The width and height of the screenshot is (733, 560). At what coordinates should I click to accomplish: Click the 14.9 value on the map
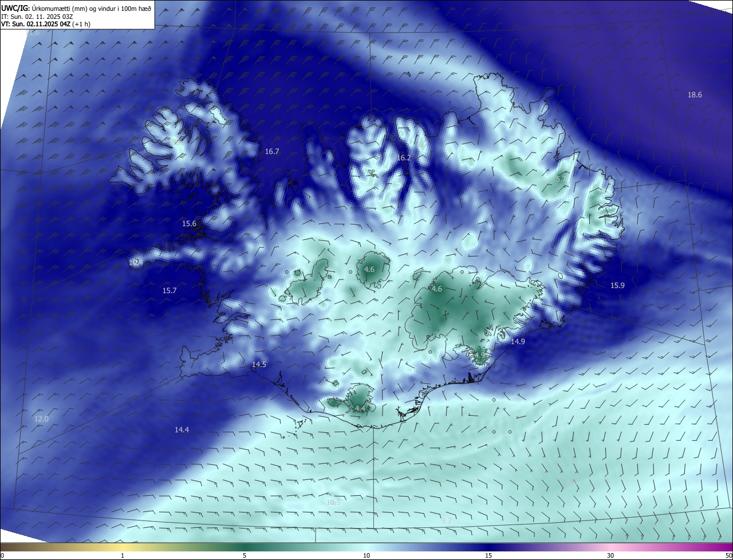pyautogui.click(x=518, y=341)
